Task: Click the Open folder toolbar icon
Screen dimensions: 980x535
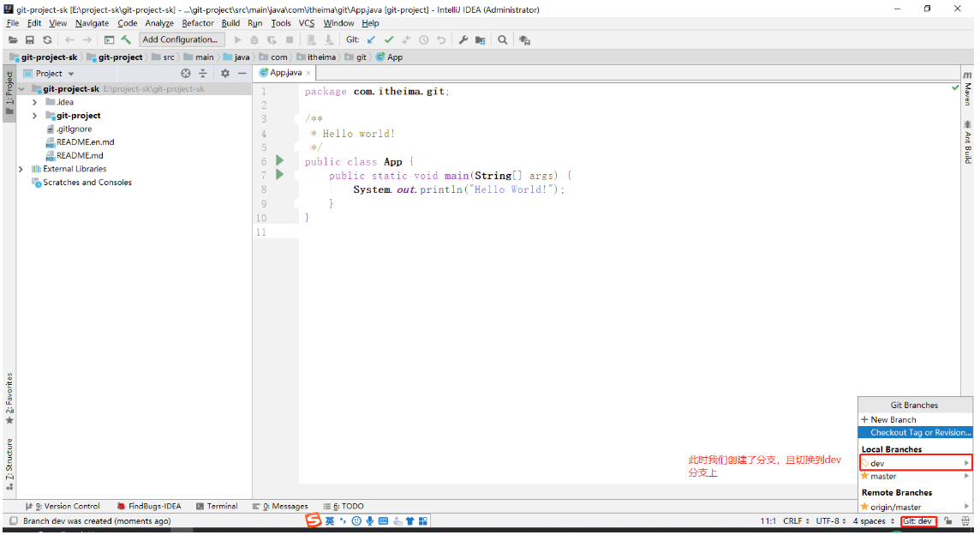Action: [x=13, y=40]
